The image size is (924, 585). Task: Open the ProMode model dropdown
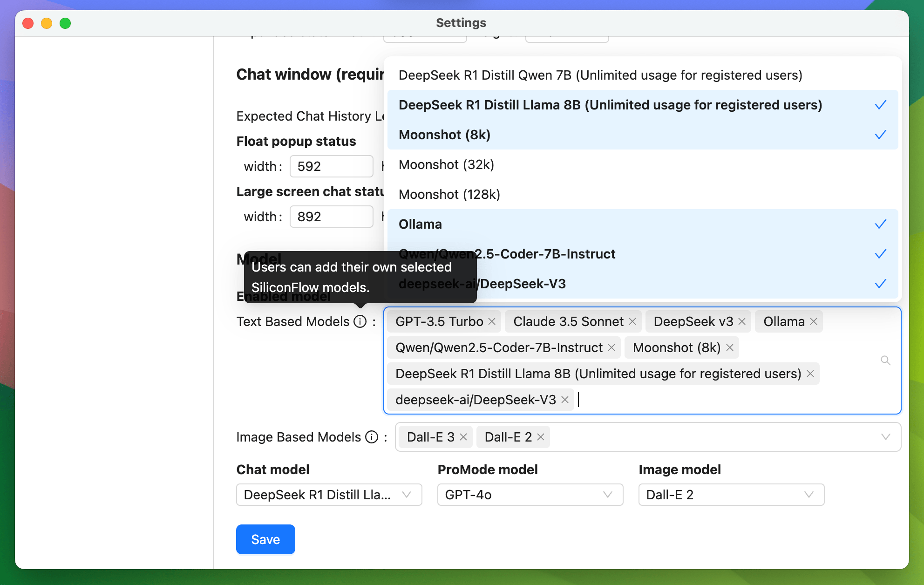coord(530,495)
